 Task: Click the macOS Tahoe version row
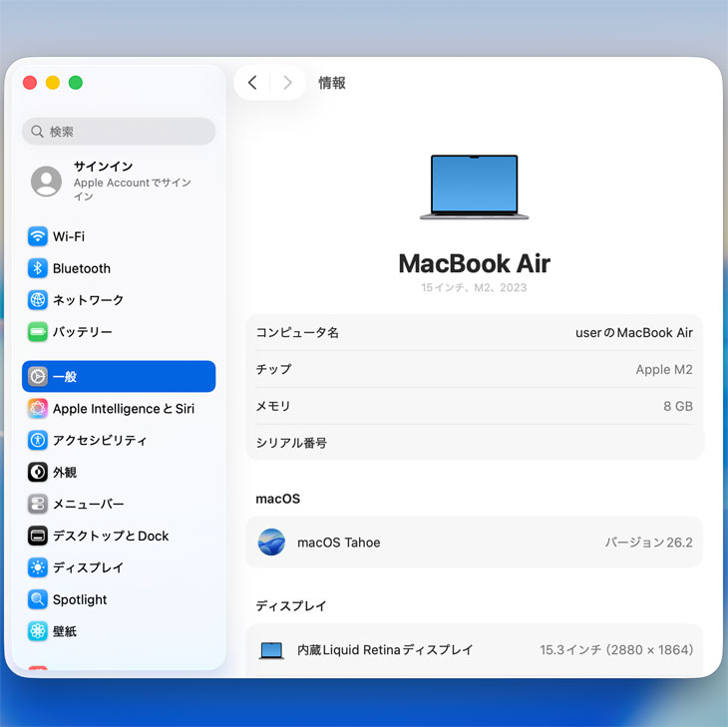pyautogui.click(x=474, y=543)
